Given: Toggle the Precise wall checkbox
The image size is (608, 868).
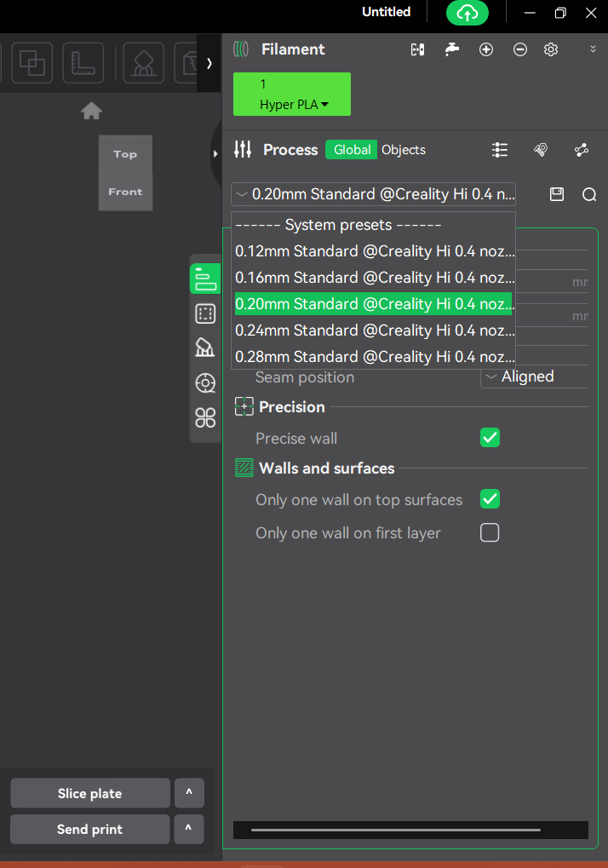Looking at the screenshot, I should click(490, 438).
